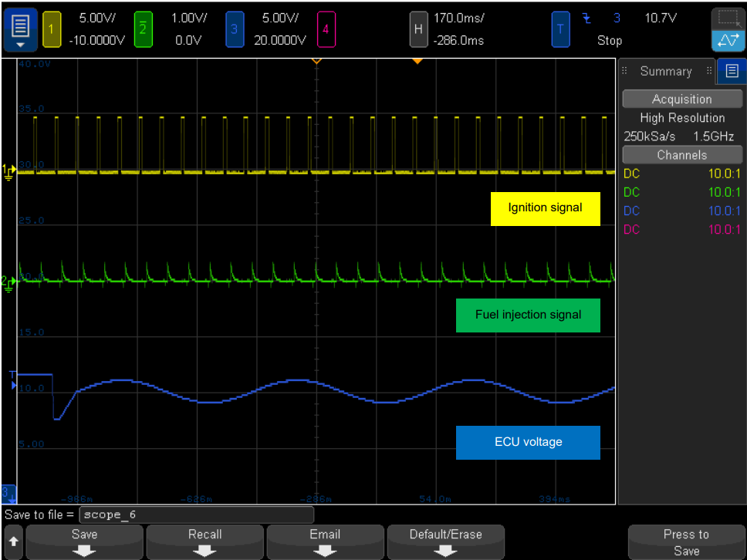Click trigger falling edge slope icon
This screenshot has width=747, height=560.
coord(587,19)
